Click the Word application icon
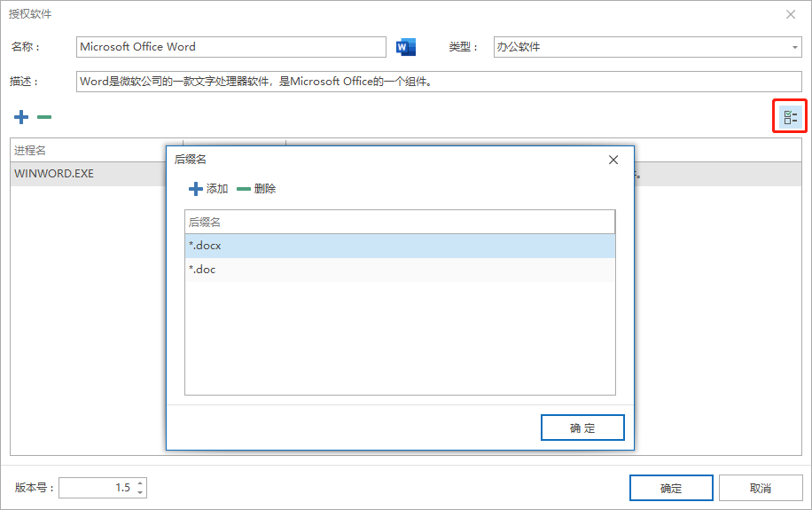Screen dimensions: 812x510 (x=405, y=47)
